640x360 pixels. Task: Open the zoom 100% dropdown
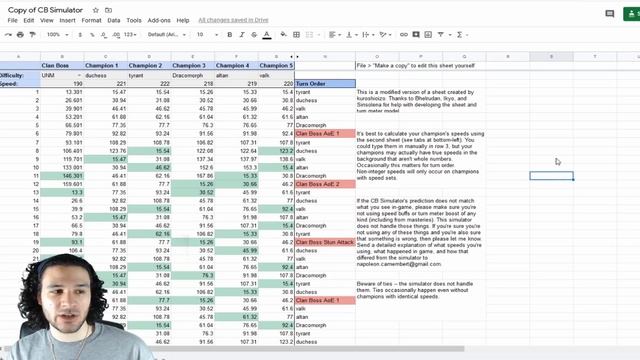58,35
